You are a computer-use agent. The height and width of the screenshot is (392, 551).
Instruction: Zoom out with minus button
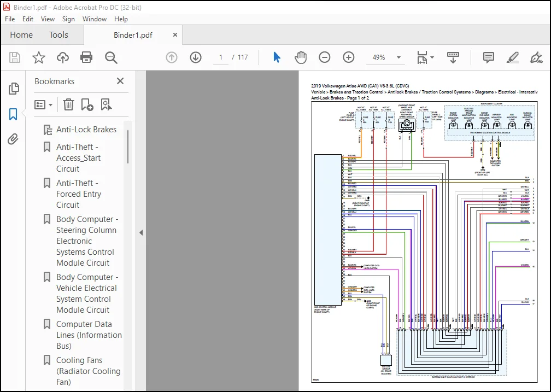pos(324,57)
